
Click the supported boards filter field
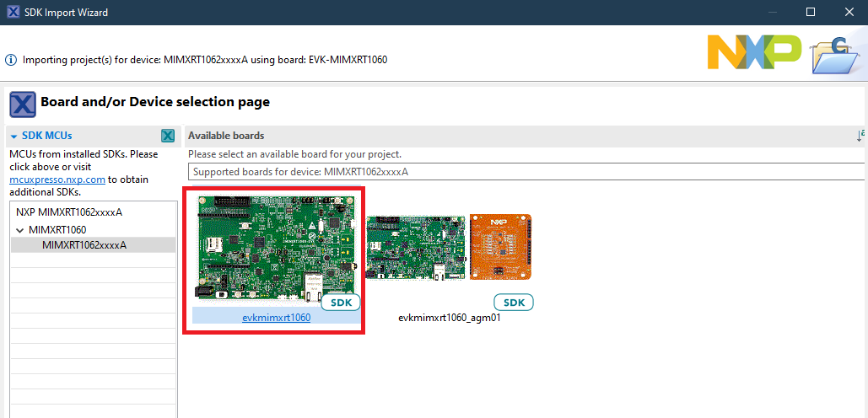pos(523,172)
